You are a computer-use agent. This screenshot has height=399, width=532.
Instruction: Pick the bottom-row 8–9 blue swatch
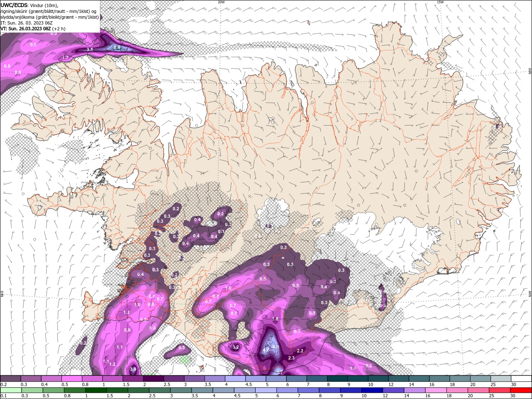[x=330, y=390]
